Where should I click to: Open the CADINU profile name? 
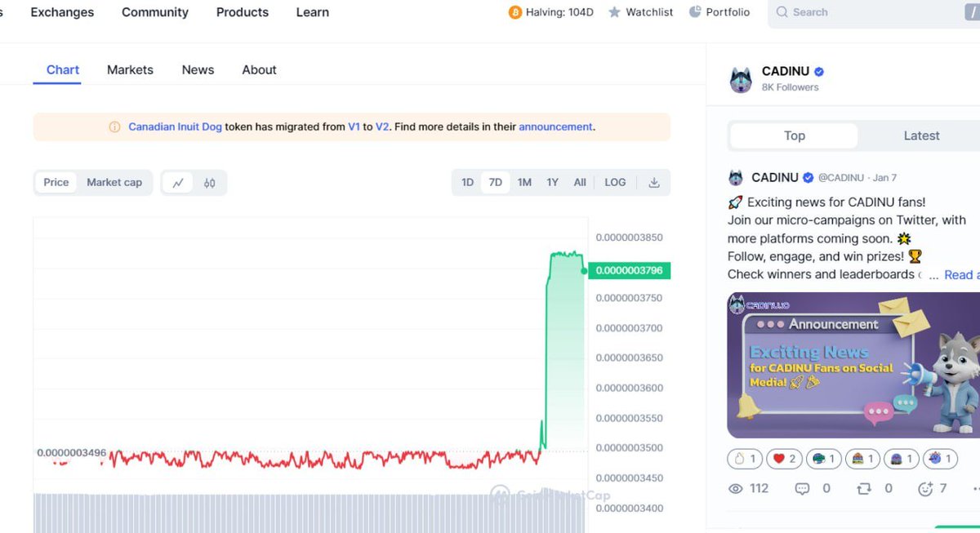785,71
